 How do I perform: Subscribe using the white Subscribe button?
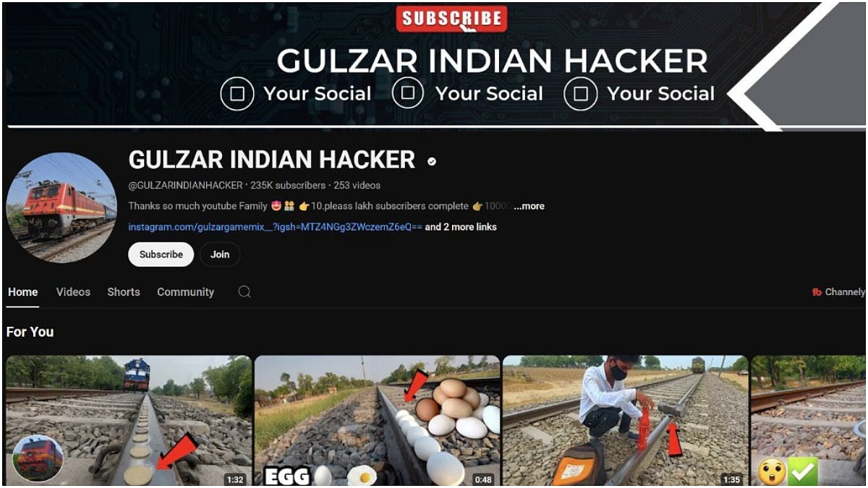(161, 254)
